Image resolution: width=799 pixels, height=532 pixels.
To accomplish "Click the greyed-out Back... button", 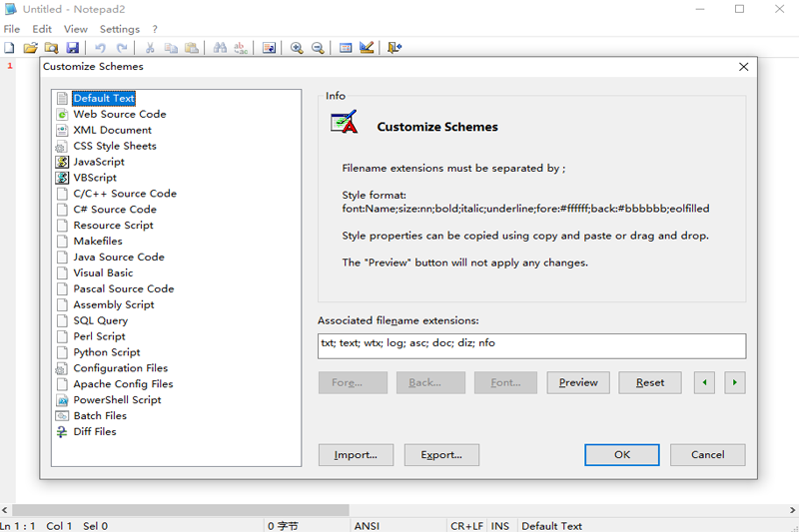I will (430, 382).
